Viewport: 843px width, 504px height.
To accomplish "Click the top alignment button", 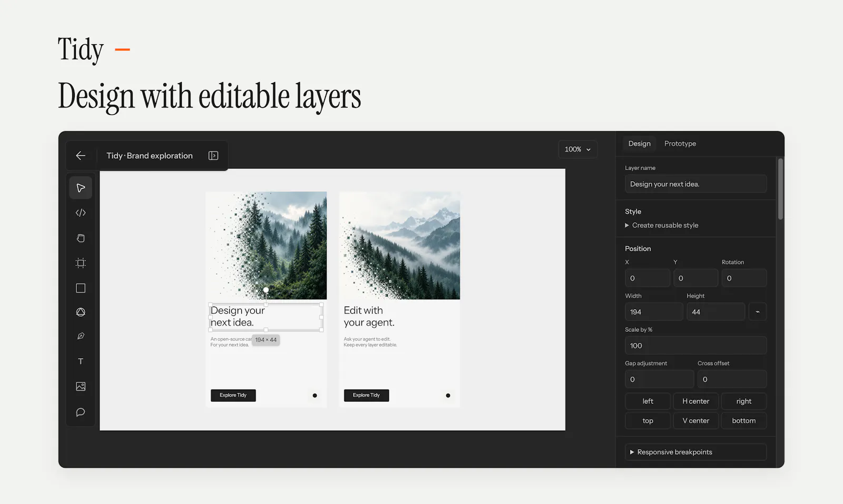I will pyautogui.click(x=648, y=421).
